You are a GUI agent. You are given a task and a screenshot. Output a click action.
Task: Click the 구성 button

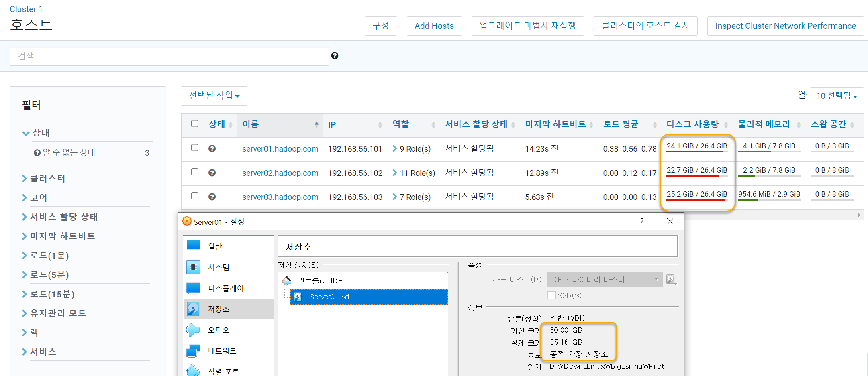[381, 26]
